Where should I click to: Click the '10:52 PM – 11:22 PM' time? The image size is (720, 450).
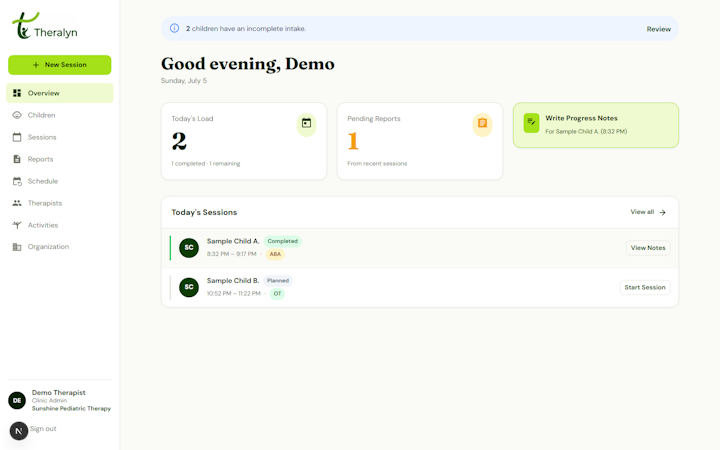click(x=233, y=293)
